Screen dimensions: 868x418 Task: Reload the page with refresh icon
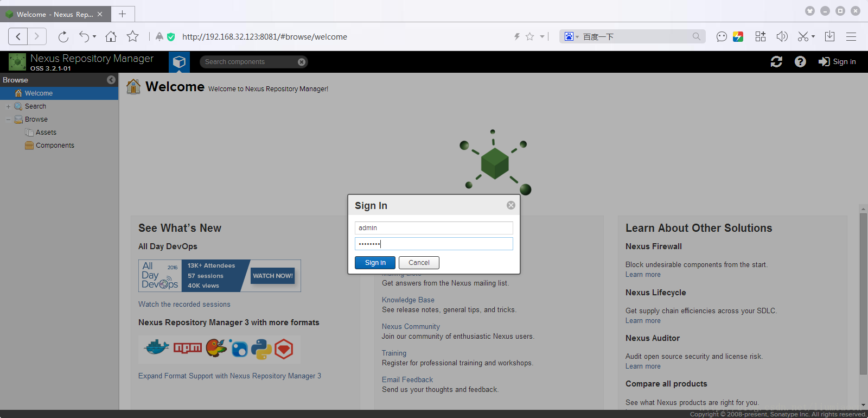pos(63,36)
